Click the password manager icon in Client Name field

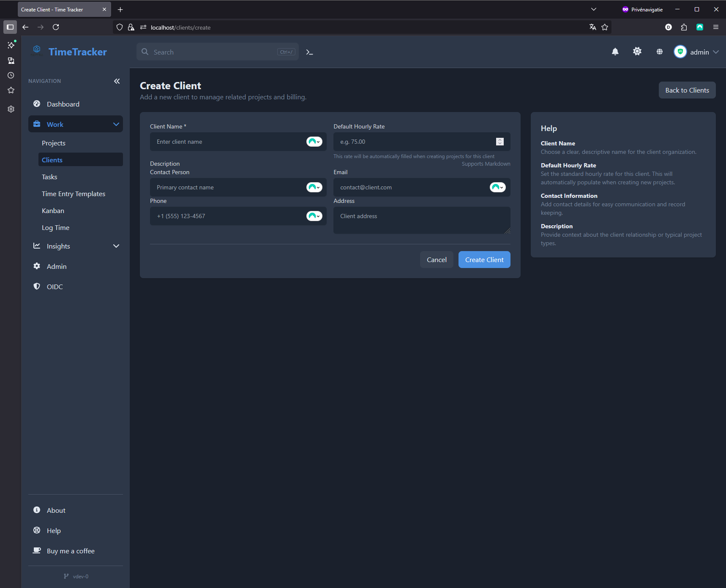pyautogui.click(x=314, y=142)
